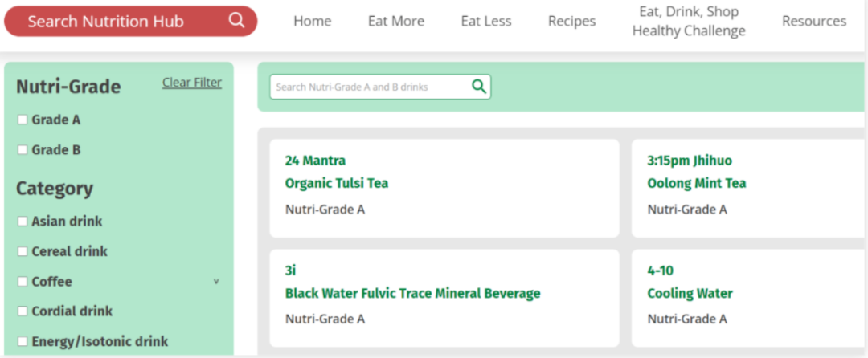Tick the Grade B checkbox

(x=23, y=149)
